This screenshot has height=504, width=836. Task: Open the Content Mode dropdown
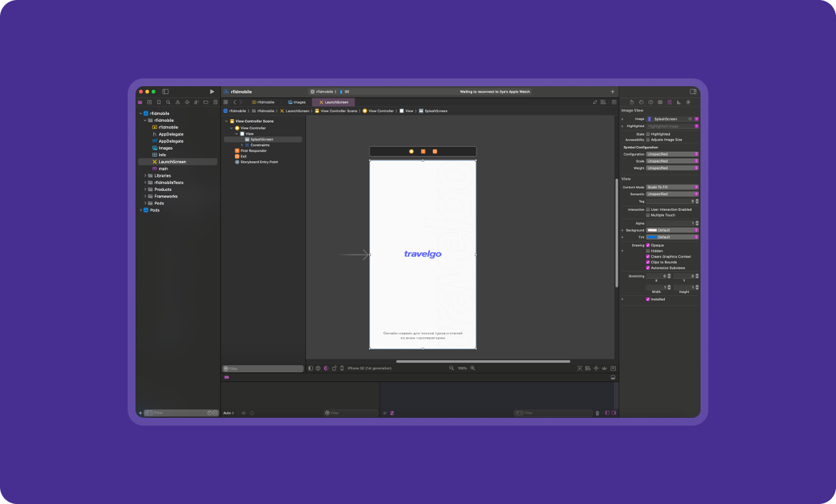(672, 187)
